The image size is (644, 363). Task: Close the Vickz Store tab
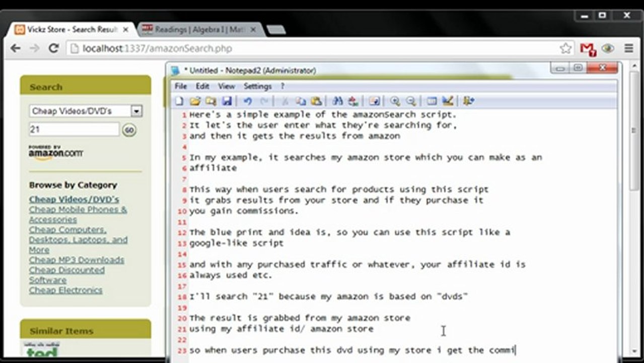(125, 30)
